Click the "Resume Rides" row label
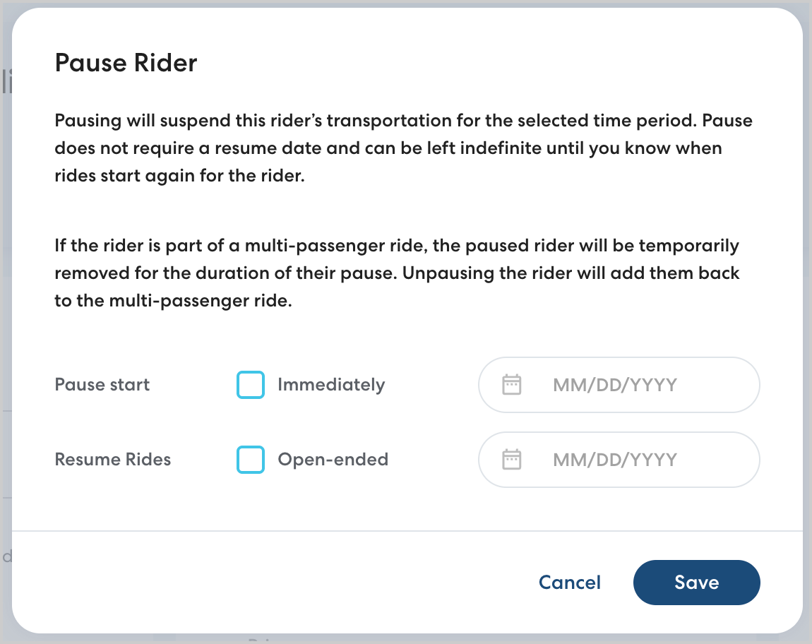This screenshot has width=812, height=644. [113, 460]
